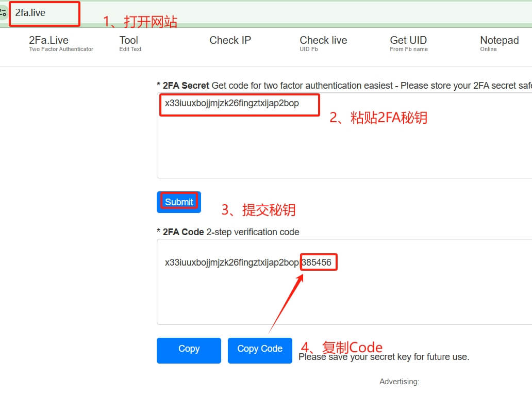This screenshot has width=532, height=394.
Task: Click the small icon left of the address bar
Action: [x=4, y=13]
